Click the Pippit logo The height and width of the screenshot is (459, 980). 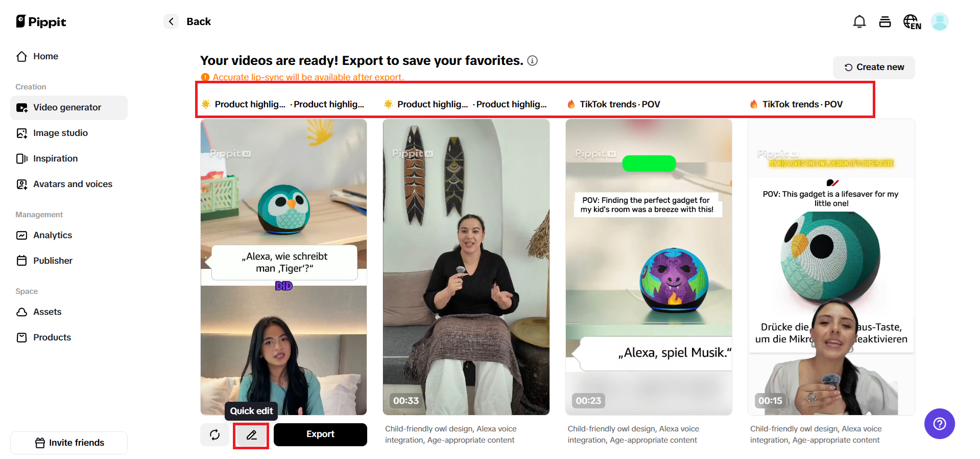point(41,21)
